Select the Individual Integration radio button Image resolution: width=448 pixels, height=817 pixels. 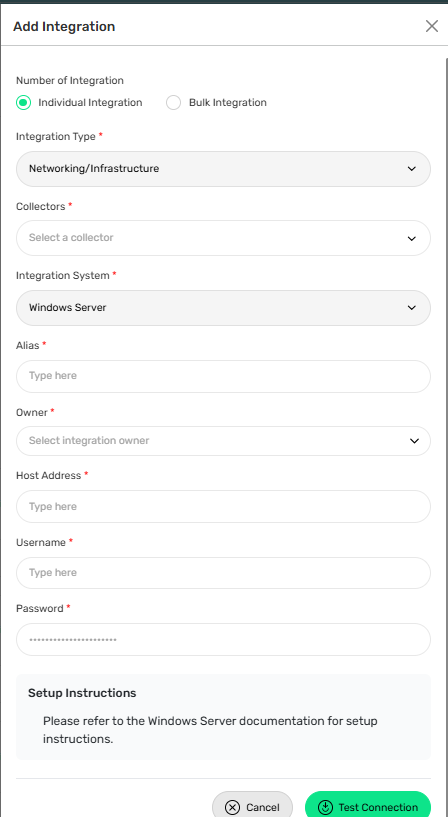pyautogui.click(x=23, y=103)
